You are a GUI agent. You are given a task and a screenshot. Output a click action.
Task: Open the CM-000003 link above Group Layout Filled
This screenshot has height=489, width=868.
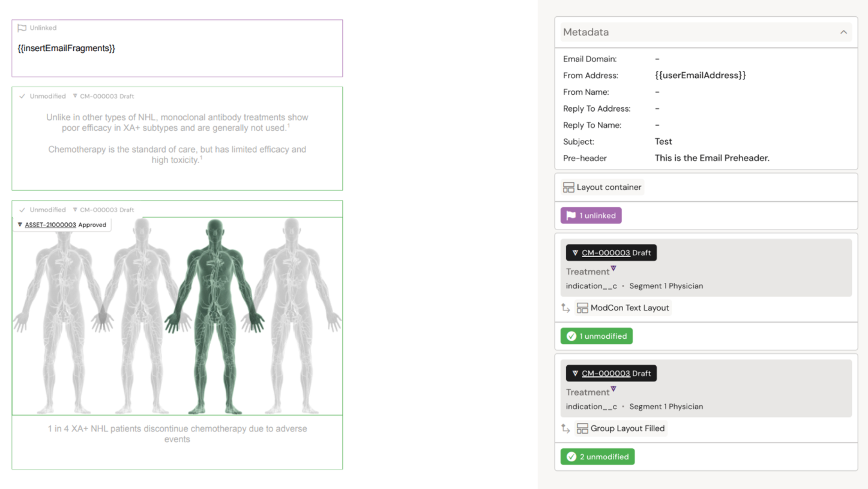coord(606,374)
